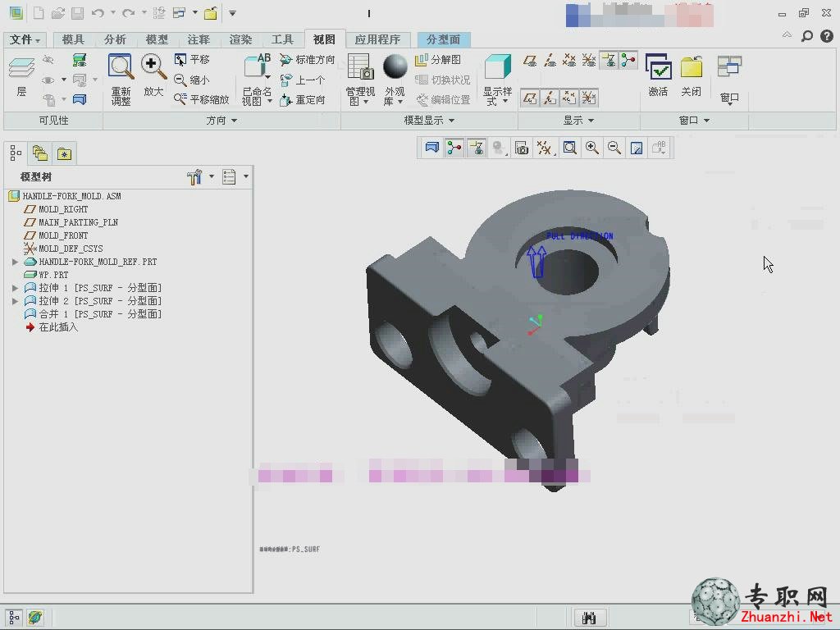This screenshot has width=840, height=630.
Task: Expand the 拉伸 1 tree node
Action: [15, 288]
